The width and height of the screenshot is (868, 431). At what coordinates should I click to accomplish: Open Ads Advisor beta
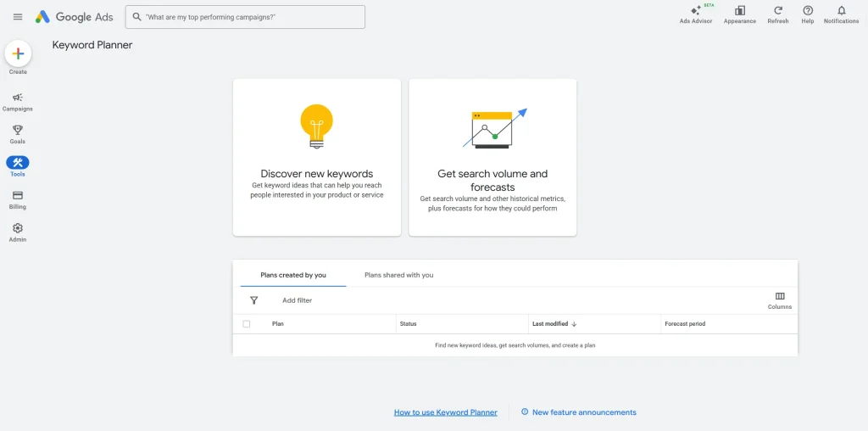696,14
